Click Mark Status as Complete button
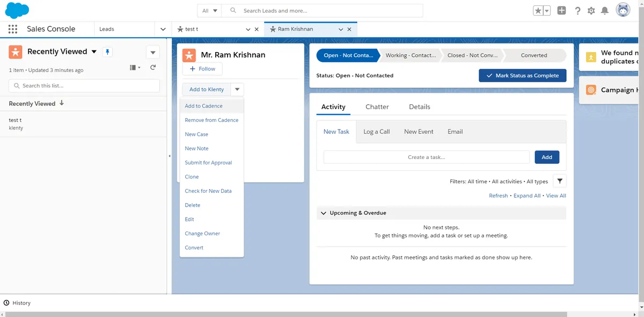Viewport: 644px width, 317px height. [523, 76]
